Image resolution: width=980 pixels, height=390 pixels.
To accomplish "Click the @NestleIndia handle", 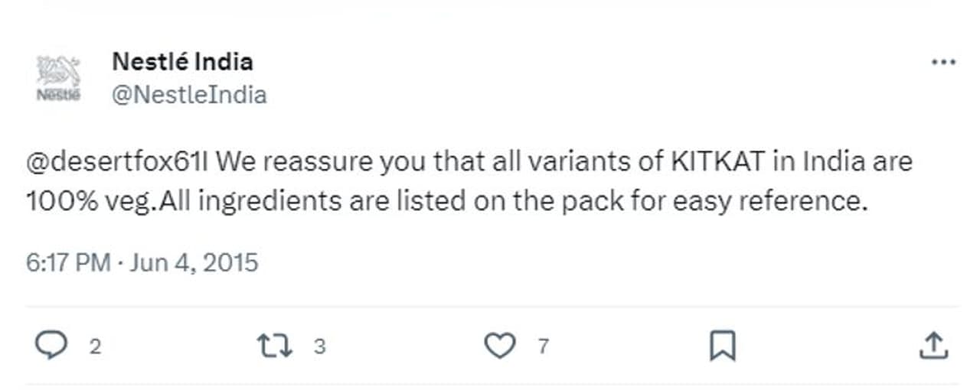I will [x=189, y=95].
